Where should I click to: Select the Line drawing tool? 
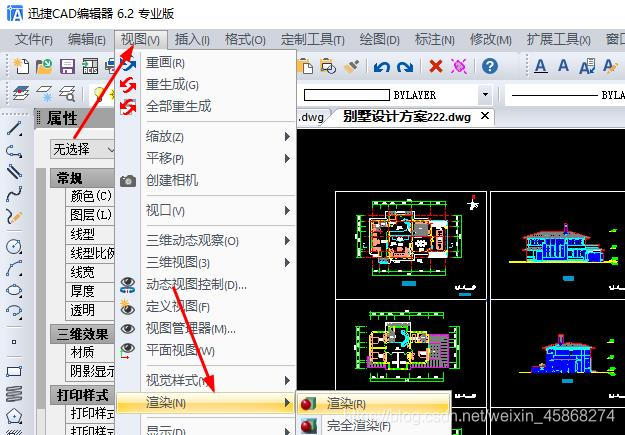(14, 129)
